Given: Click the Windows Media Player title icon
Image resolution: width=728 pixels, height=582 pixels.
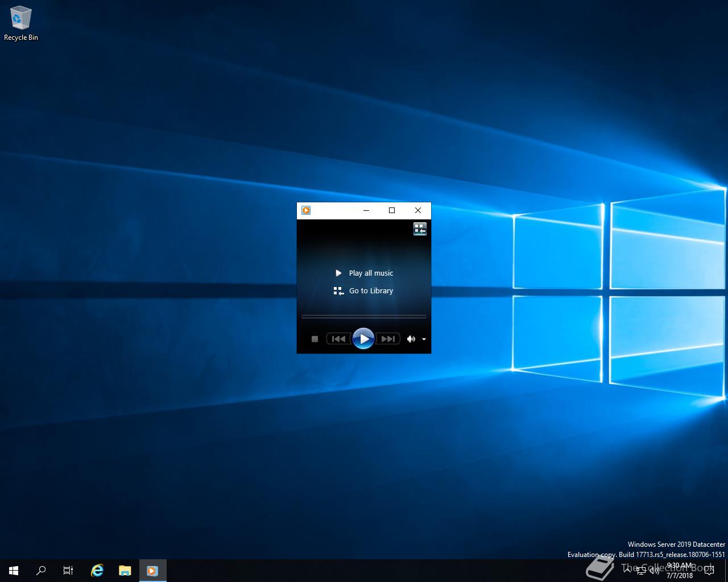Looking at the screenshot, I should click(x=306, y=210).
